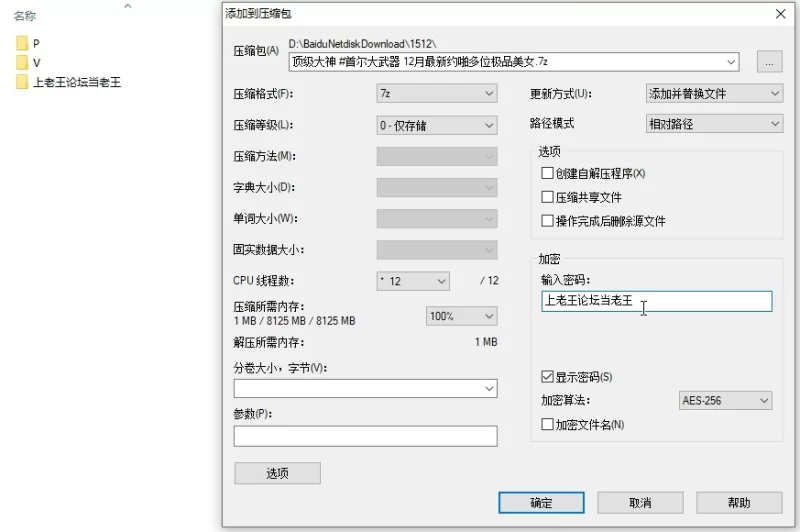This screenshot has height=532, width=800.
Task: Click the 输入密码 password field
Action: 657,301
